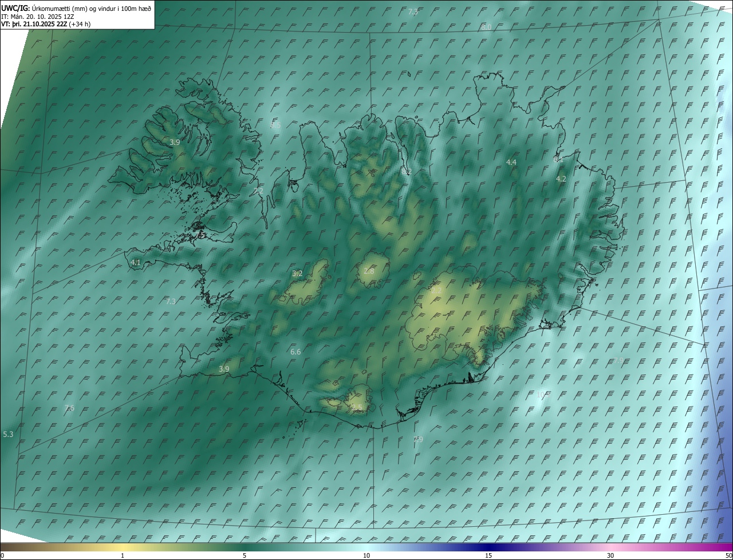Viewport: 733px width, 560px height.
Task: Click the 4.4 precipitation value label
Action: (511, 163)
